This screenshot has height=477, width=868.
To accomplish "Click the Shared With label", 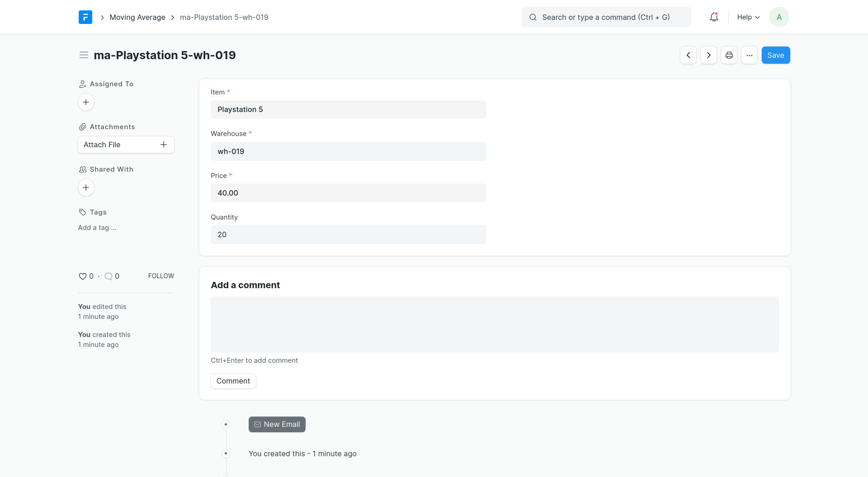I will (x=112, y=169).
